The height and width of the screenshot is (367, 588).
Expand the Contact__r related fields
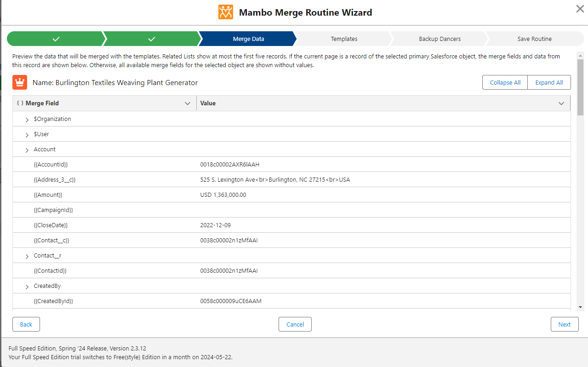(x=27, y=255)
